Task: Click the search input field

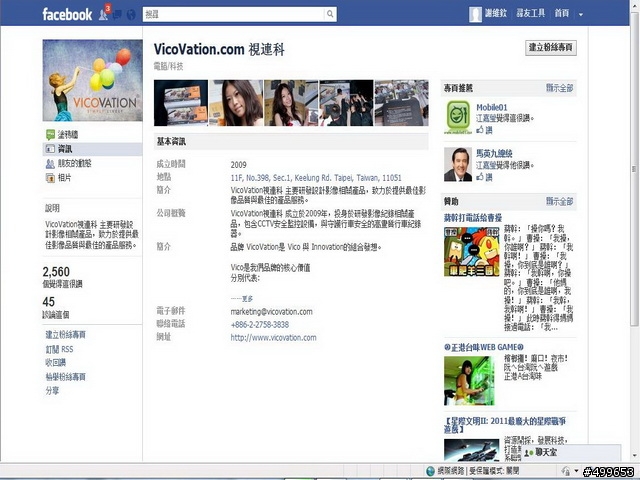Action: (233, 14)
